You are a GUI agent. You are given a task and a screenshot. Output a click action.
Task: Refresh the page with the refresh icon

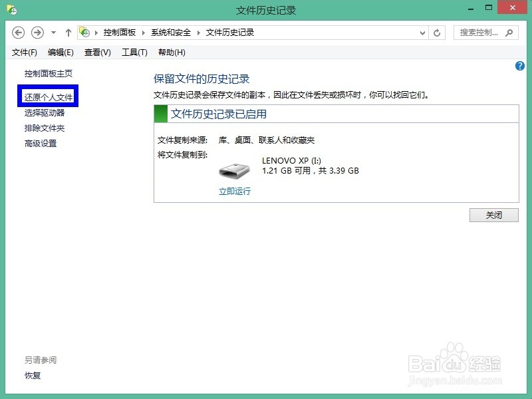(436, 31)
